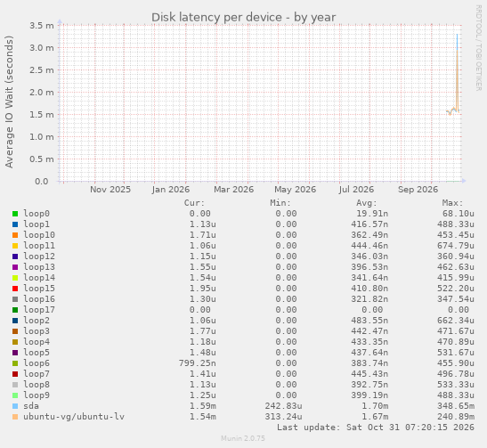This screenshot has width=487, height=448.
Task: Click the 'sda' legend label
Action: (x=31, y=406)
